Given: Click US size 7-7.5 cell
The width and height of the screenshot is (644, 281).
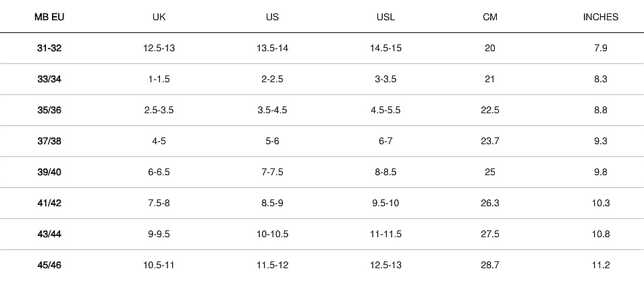Looking at the screenshot, I should [272, 172].
